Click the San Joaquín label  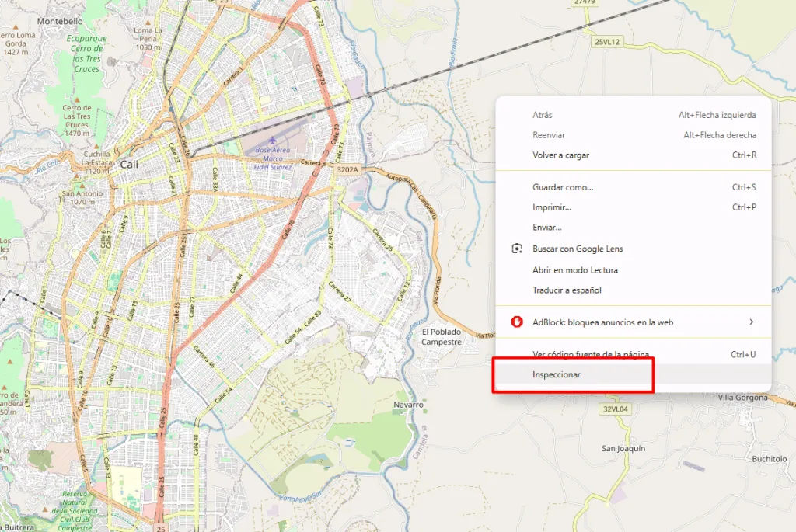click(623, 448)
